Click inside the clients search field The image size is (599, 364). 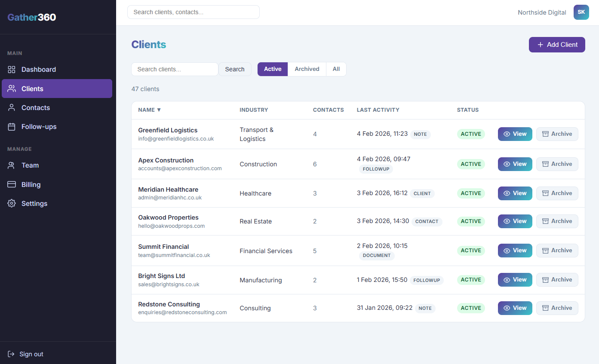(x=175, y=69)
